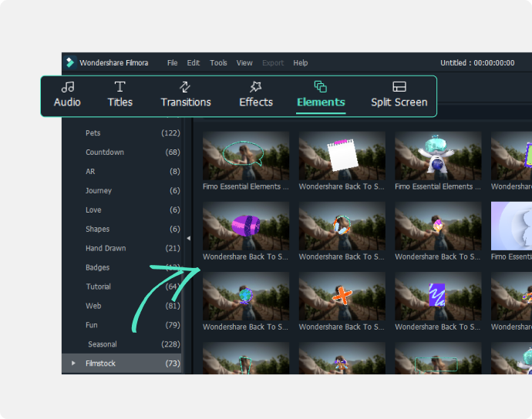Viewport: 532px width, 419px height.
Task: Select the Filmstock category row
Action: coord(122,364)
